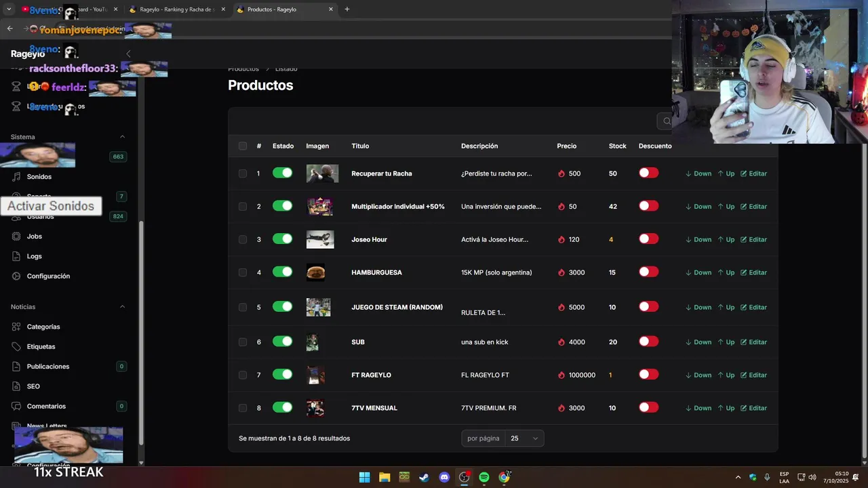Open a new browser tab
The height and width of the screenshot is (488, 868).
coord(347,9)
